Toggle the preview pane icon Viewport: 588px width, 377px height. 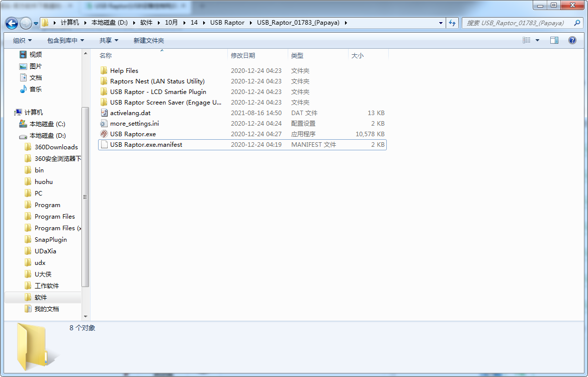click(x=554, y=40)
